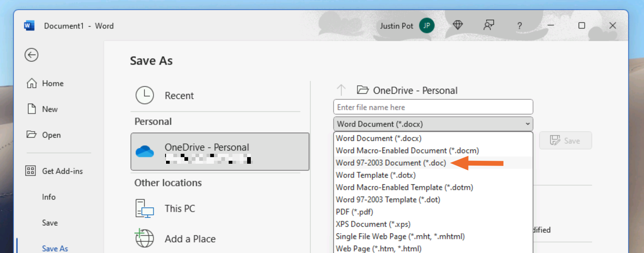Choose This PC as save location
644x253 pixels.
pyautogui.click(x=179, y=208)
